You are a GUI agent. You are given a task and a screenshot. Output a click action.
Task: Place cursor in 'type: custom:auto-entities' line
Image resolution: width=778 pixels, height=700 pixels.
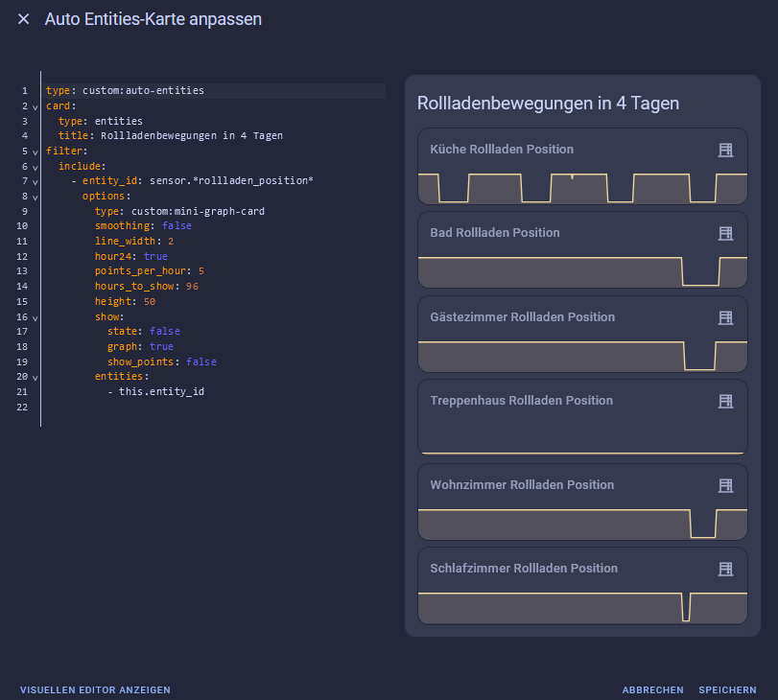[125, 90]
